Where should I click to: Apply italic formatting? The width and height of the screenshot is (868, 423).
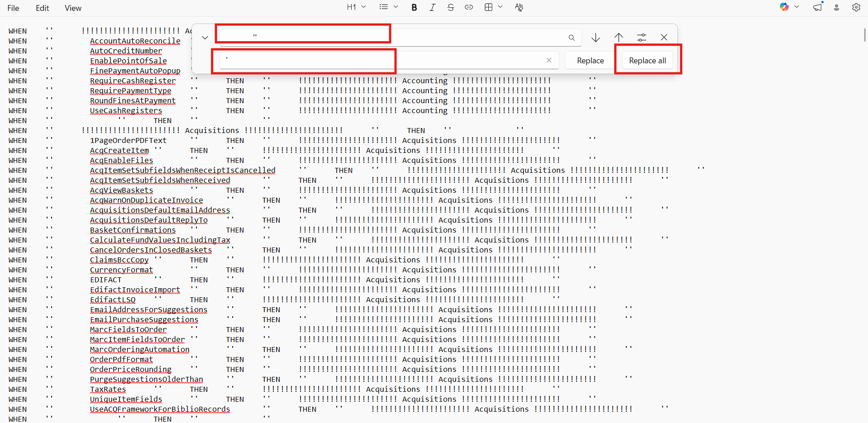432,7
